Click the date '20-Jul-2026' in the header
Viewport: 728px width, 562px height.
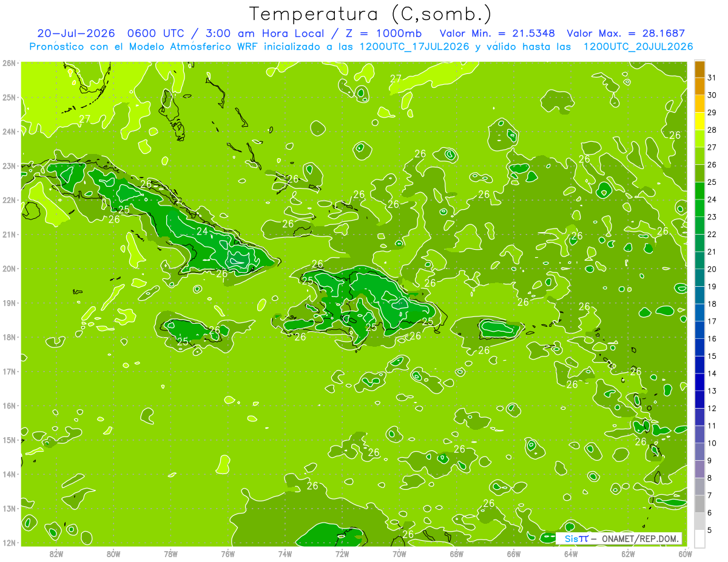point(77,33)
